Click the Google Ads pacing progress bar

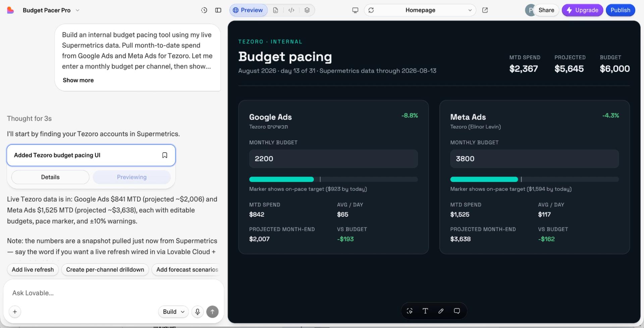(333, 179)
